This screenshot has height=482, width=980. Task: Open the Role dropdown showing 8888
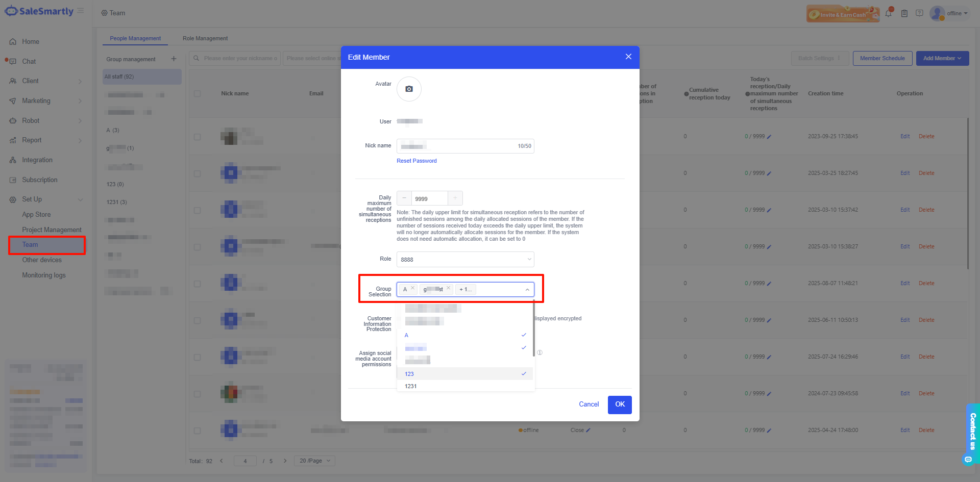click(x=465, y=259)
